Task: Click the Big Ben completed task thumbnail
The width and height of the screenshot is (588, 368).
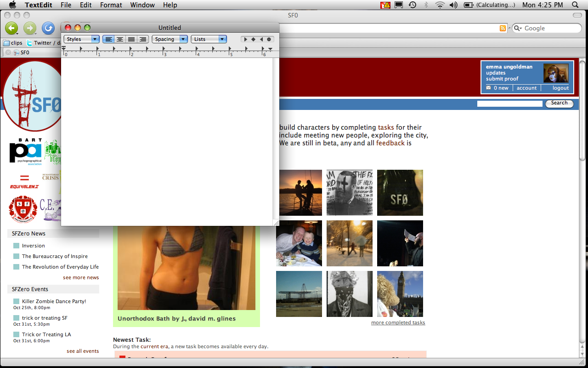Action: (x=400, y=294)
